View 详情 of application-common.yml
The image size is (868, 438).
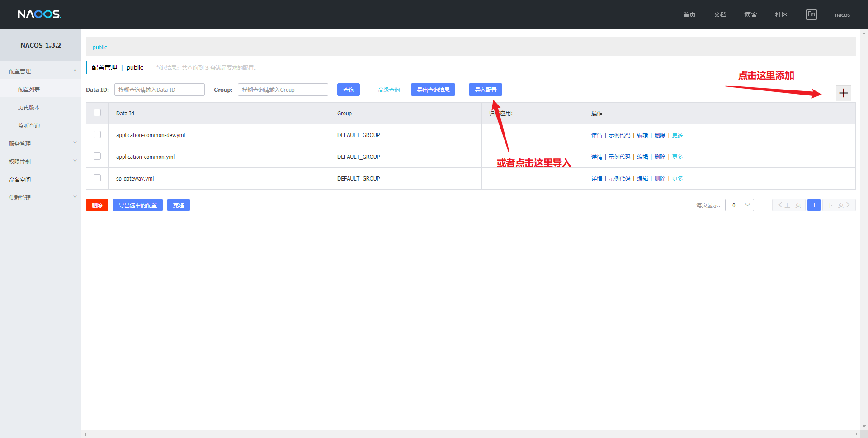(597, 157)
